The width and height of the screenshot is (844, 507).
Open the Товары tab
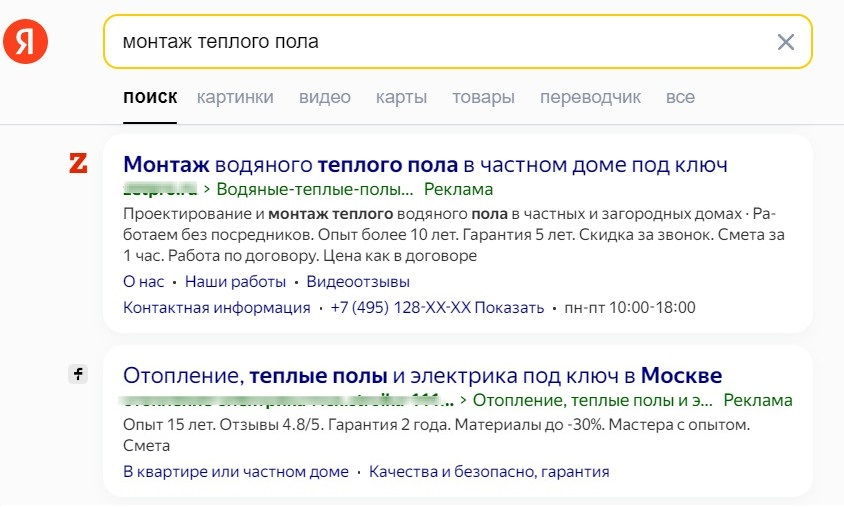pos(483,97)
